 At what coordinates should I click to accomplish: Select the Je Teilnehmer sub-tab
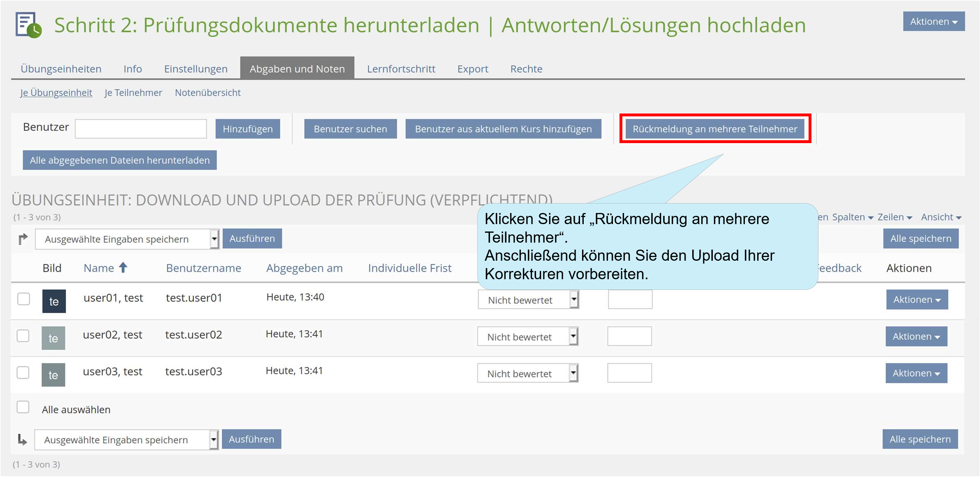click(x=133, y=93)
